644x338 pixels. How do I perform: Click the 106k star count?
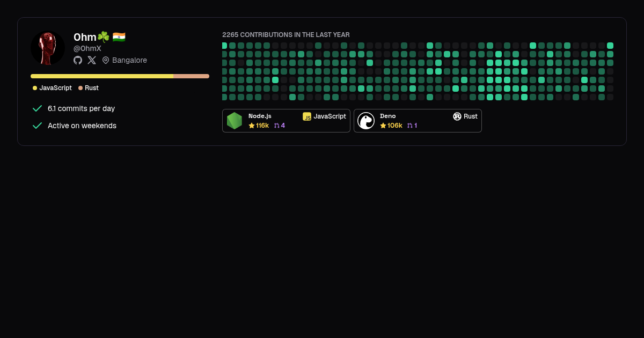tap(395, 126)
